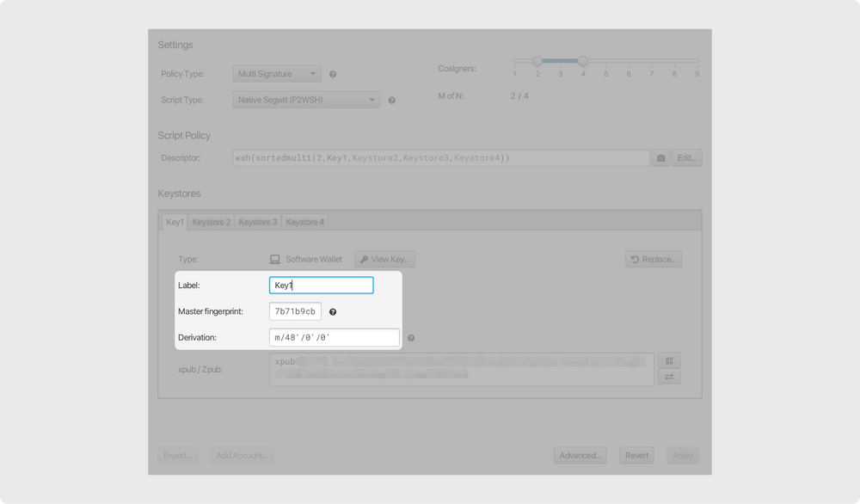Open the Script Type dropdown
This screenshot has height=504, width=860.
pos(304,99)
